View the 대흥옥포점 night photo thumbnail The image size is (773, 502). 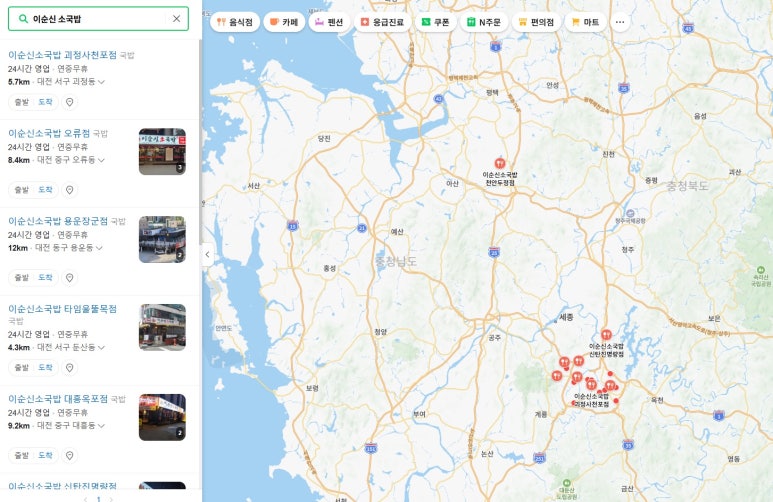click(x=162, y=417)
